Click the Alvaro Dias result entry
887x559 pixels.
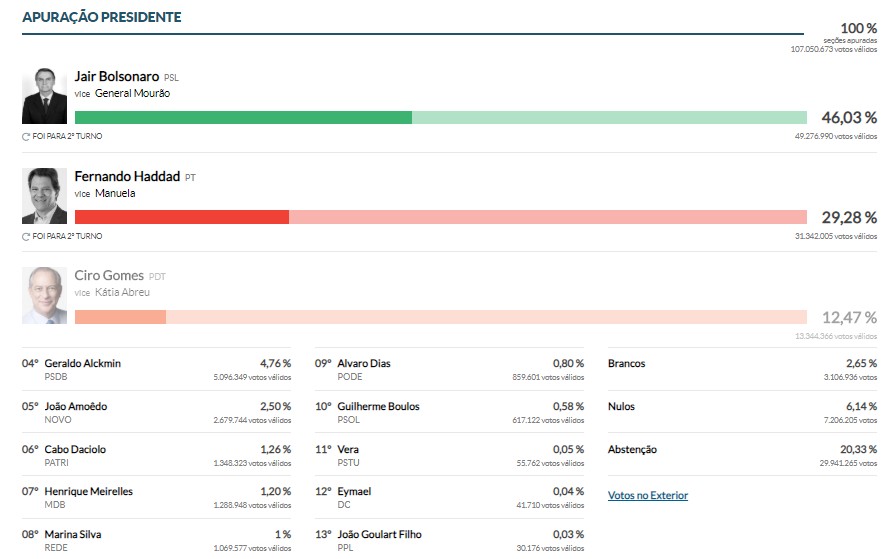pos(364,363)
